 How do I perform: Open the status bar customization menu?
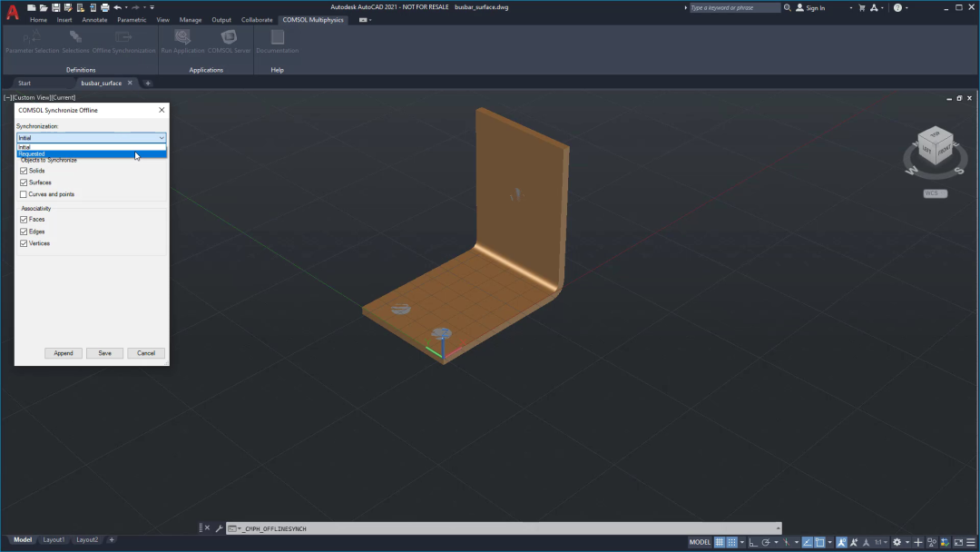[970, 542]
